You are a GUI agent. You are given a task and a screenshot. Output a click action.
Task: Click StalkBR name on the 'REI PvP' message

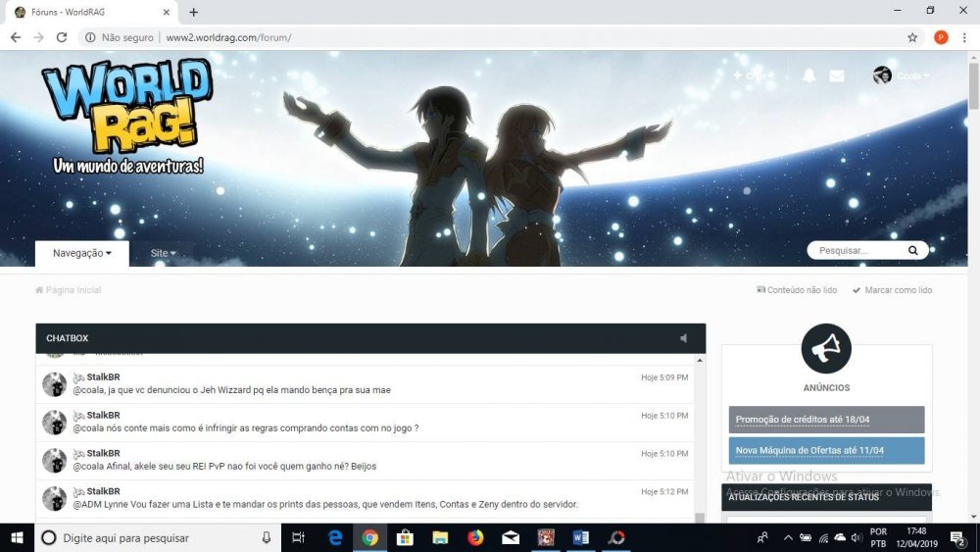[x=103, y=453]
